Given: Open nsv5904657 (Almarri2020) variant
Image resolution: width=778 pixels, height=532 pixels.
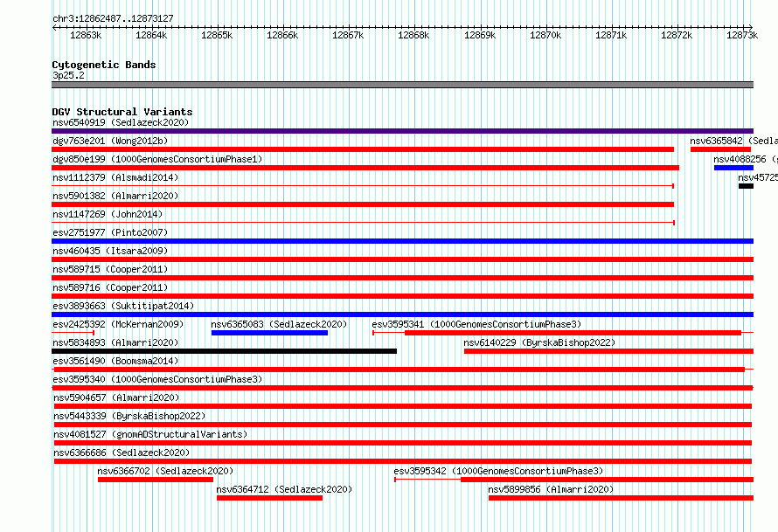Looking at the screenshot, I should pyautogui.click(x=116, y=397).
